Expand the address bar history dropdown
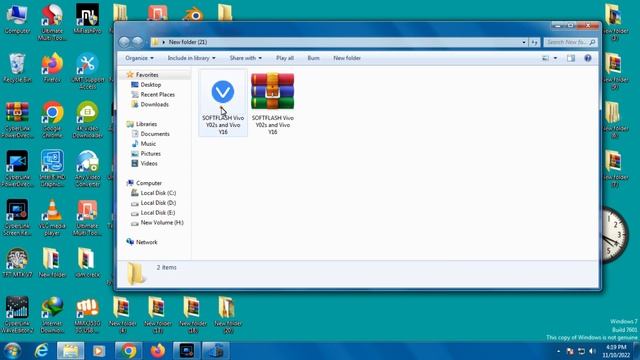 pos(524,42)
